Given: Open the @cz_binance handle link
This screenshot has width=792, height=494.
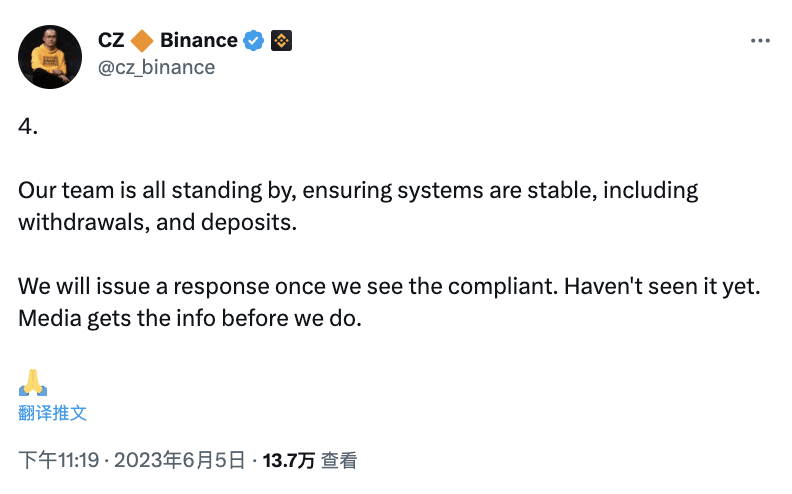Looking at the screenshot, I should [x=157, y=68].
